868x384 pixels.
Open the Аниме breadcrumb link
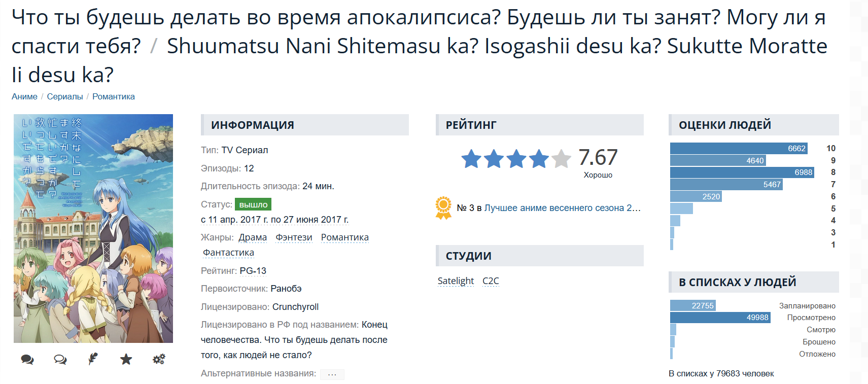(24, 96)
